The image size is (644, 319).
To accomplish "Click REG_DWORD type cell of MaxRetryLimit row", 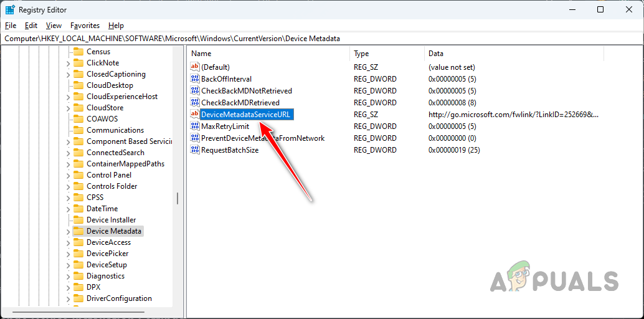I will 375,126.
